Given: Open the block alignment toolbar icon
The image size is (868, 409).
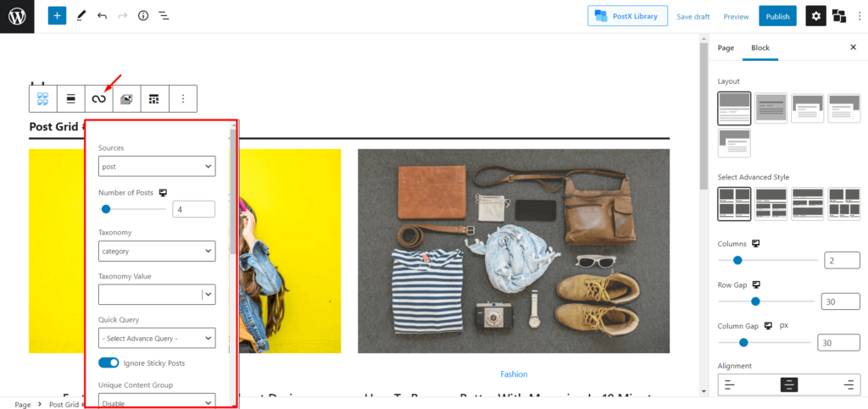Looking at the screenshot, I should point(71,99).
